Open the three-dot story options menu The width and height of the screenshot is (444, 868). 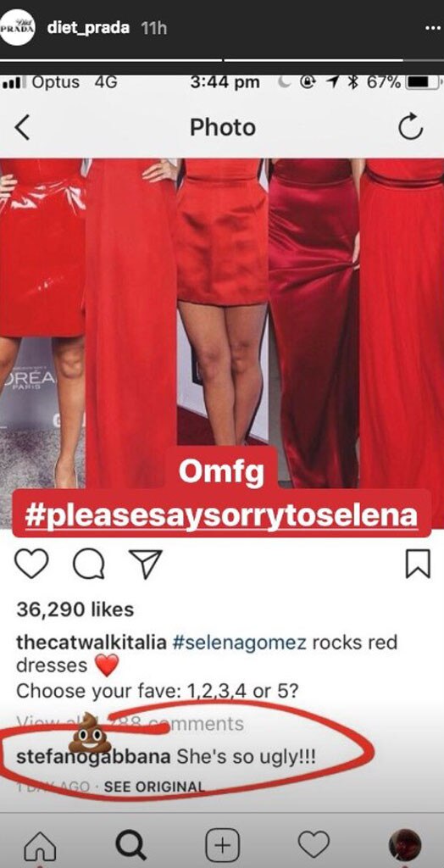pyautogui.click(x=433, y=29)
